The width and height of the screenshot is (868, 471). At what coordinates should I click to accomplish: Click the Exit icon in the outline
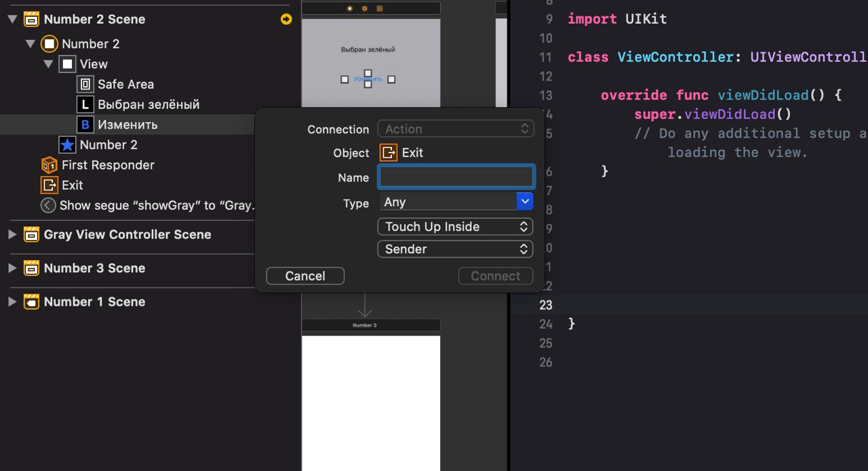pos(49,186)
